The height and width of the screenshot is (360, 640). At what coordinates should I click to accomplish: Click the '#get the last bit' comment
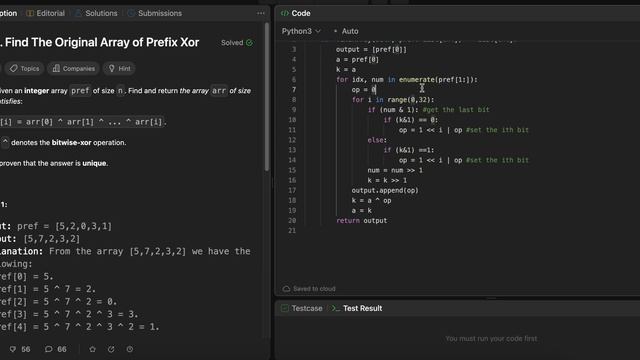click(456, 109)
